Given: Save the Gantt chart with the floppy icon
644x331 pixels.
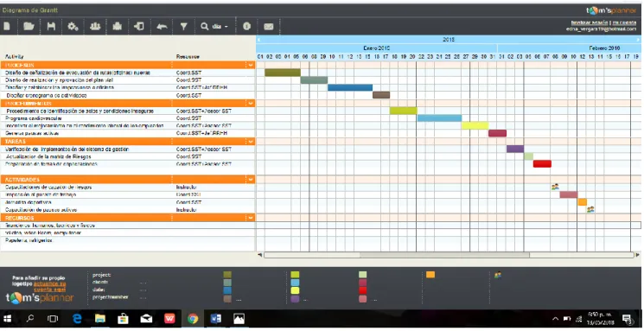Looking at the screenshot, I should [x=51, y=26].
